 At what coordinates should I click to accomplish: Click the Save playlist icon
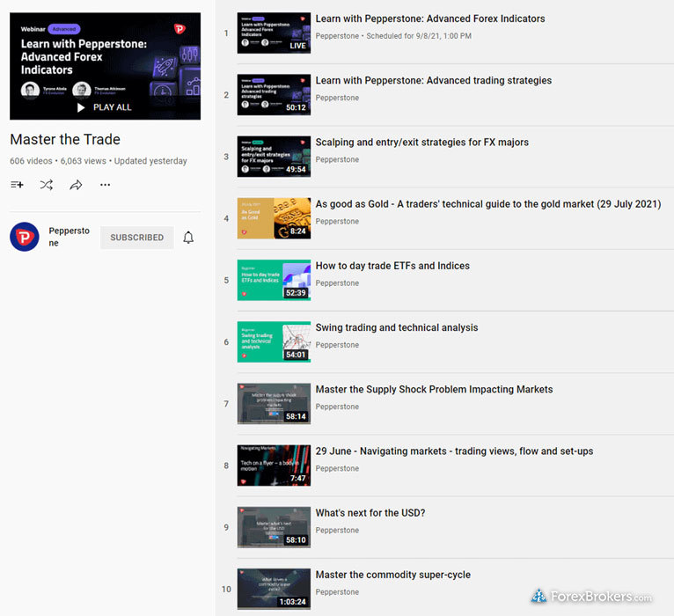point(17,185)
